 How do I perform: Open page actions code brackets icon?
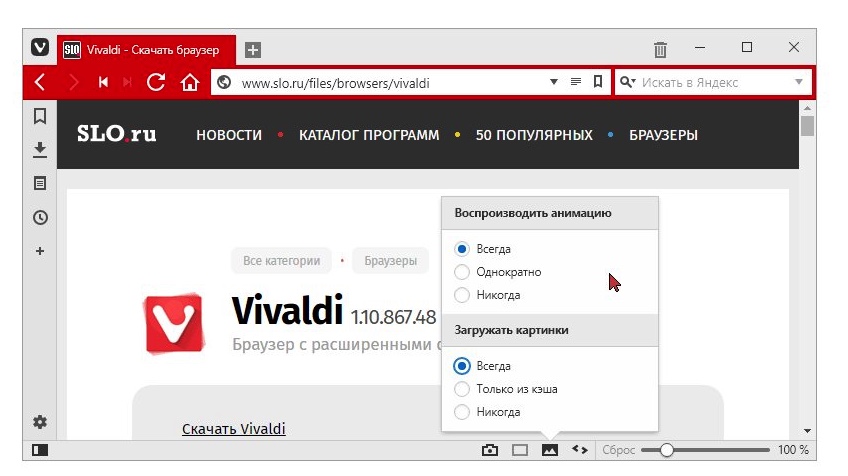click(580, 449)
